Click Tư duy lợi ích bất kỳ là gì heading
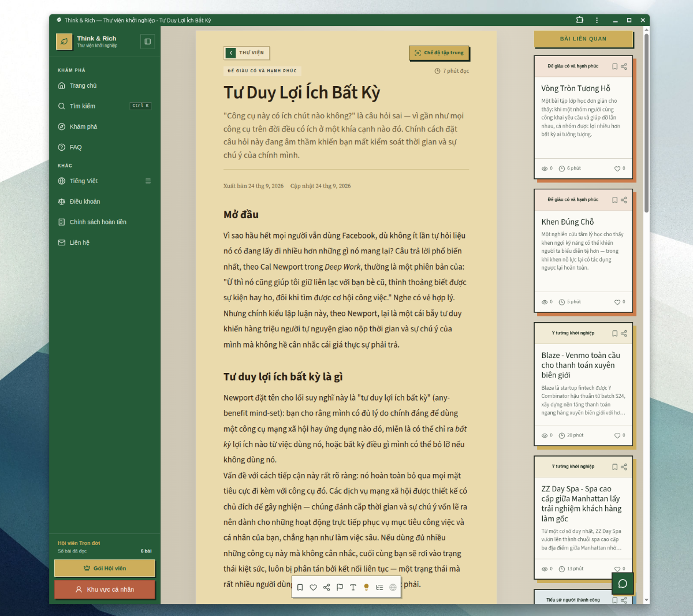The width and height of the screenshot is (693, 616). point(283,377)
